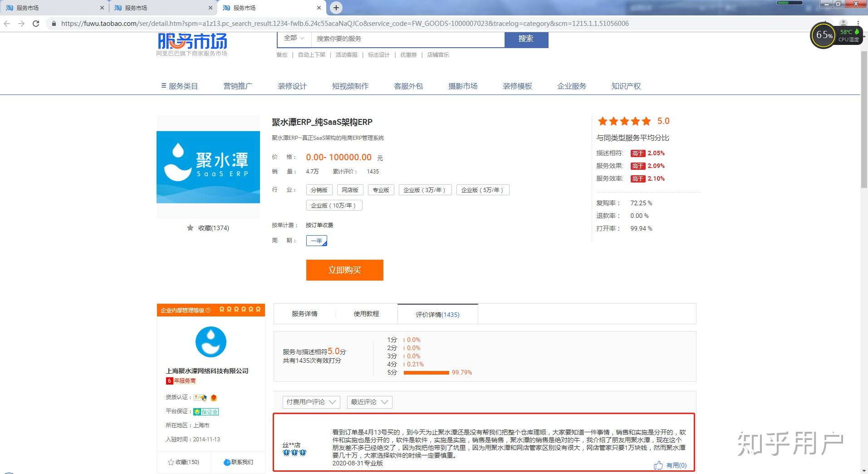Image resolution: width=868 pixels, height=474 pixels.
Task: Switch to the 服务详情 tab
Action: 304,314
